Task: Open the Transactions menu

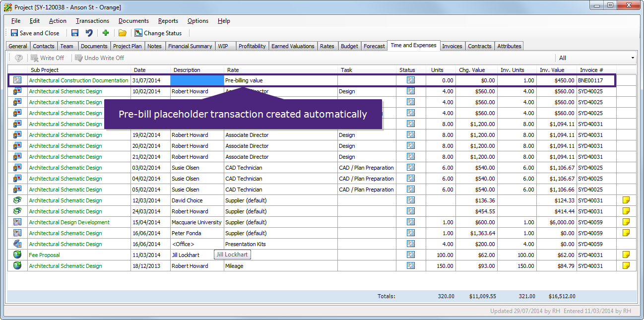Action: [x=92, y=21]
